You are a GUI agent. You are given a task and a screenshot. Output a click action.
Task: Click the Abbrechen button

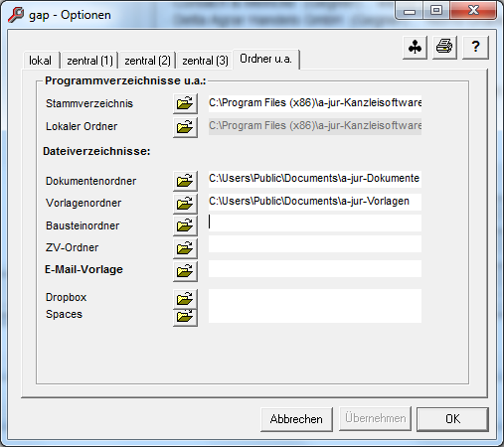pyautogui.click(x=296, y=419)
